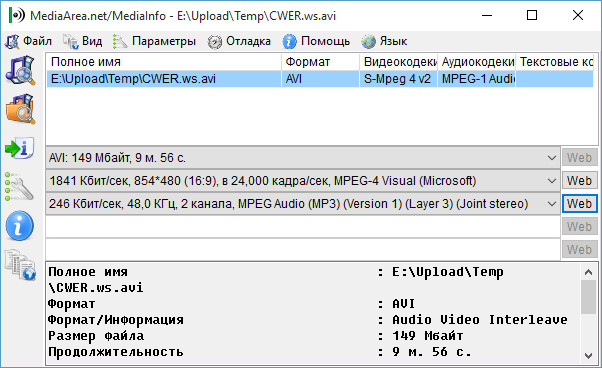Click the Файл menu icon
This screenshot has width=602, height=368.
tap(12, 41)
